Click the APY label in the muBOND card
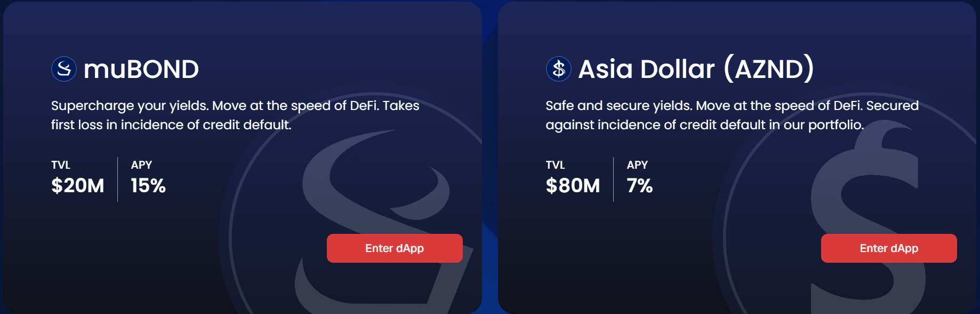 [x=141, y=165]
